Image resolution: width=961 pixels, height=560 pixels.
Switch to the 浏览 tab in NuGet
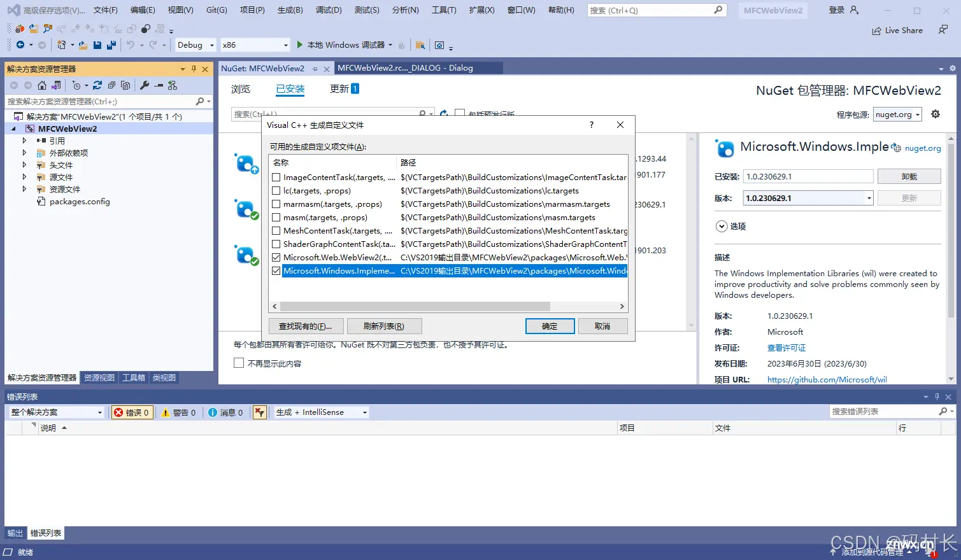(x=241, y=89)
